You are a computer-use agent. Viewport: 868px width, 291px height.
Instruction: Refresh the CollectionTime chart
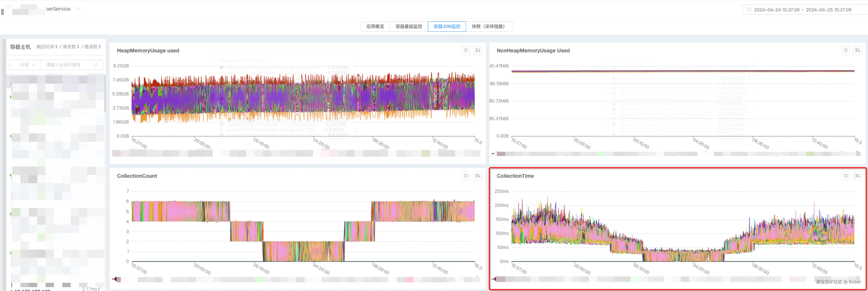[845, 176]
